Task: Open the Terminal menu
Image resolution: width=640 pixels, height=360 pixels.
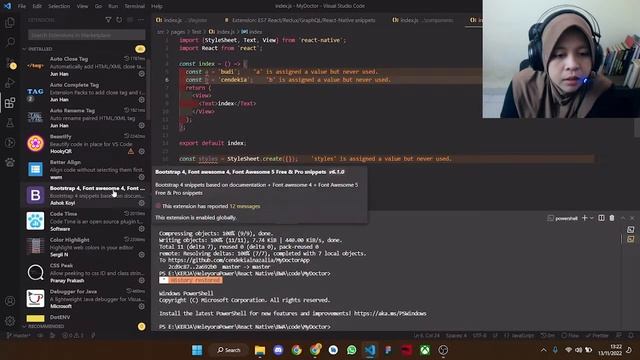Action: 134,6
